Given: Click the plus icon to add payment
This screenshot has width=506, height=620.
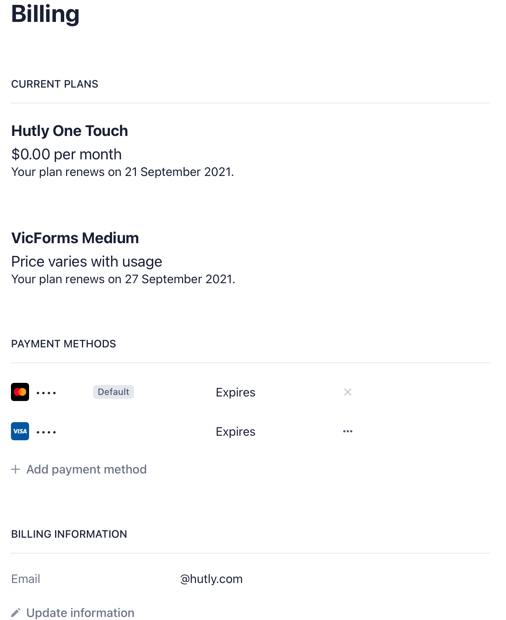Looking at the screenshot, I should (15, 469).
